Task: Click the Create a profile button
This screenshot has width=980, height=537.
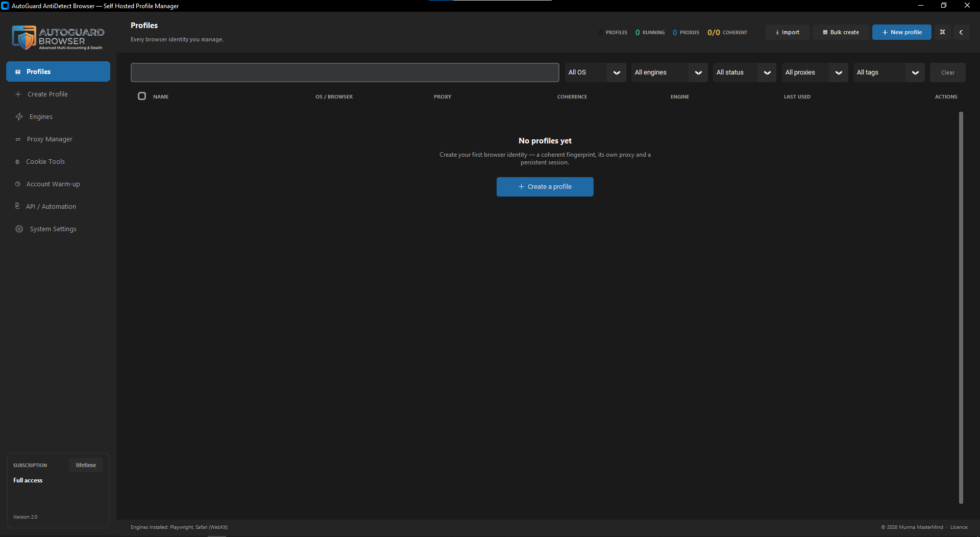Action: (545, 187)
